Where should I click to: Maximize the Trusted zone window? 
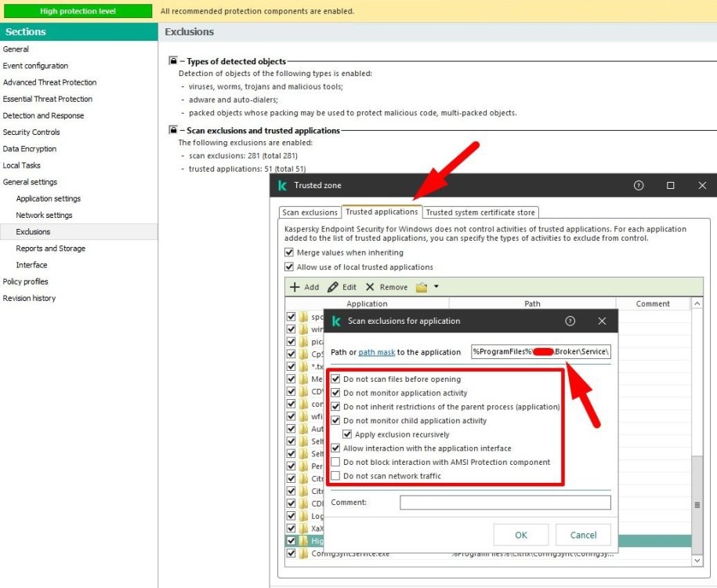pos(670,185)
